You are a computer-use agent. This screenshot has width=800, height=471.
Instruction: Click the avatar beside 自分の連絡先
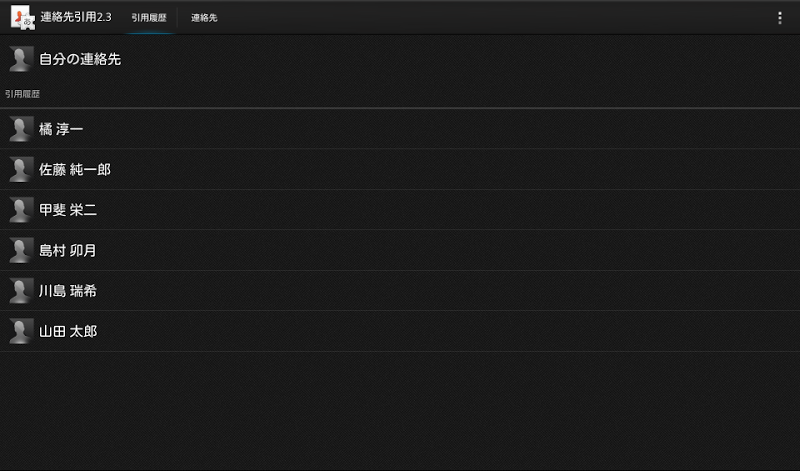click(21, 59)
